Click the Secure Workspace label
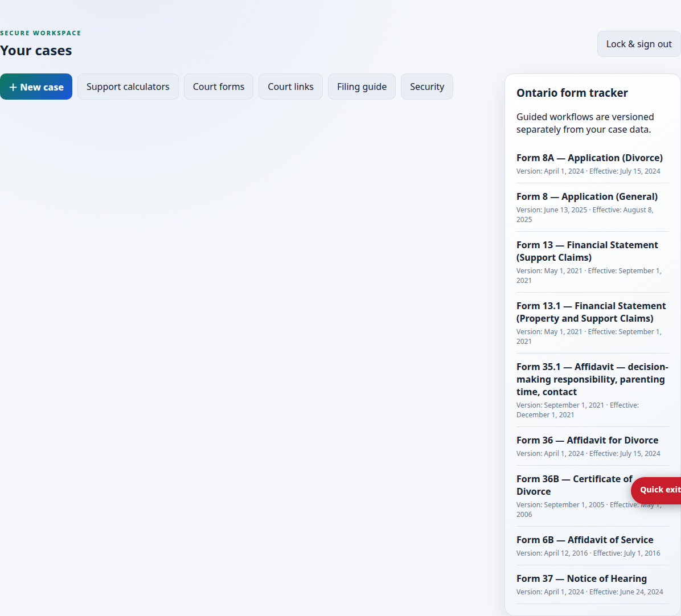This screenshot has width=681, height=616. (40, 33)
